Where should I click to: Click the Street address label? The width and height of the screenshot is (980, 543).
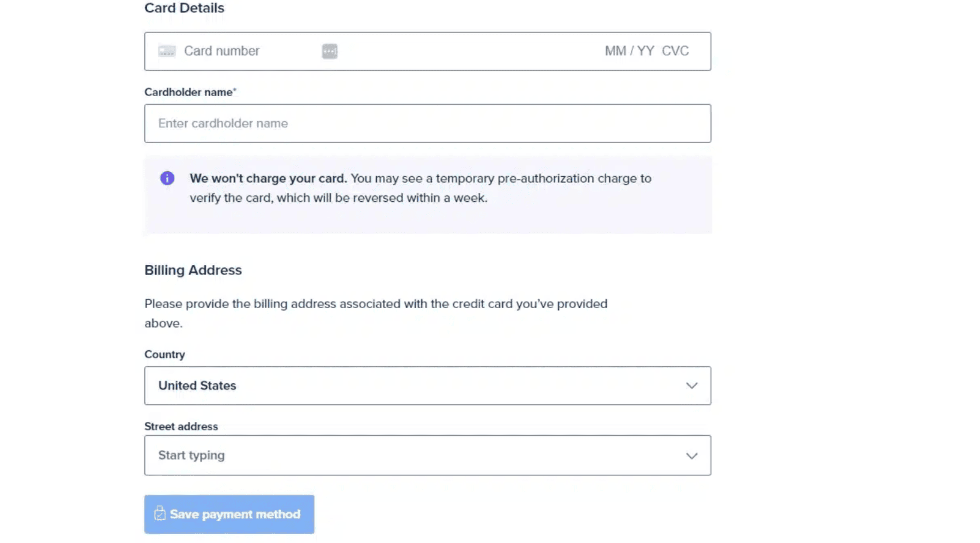click(181, 427)
